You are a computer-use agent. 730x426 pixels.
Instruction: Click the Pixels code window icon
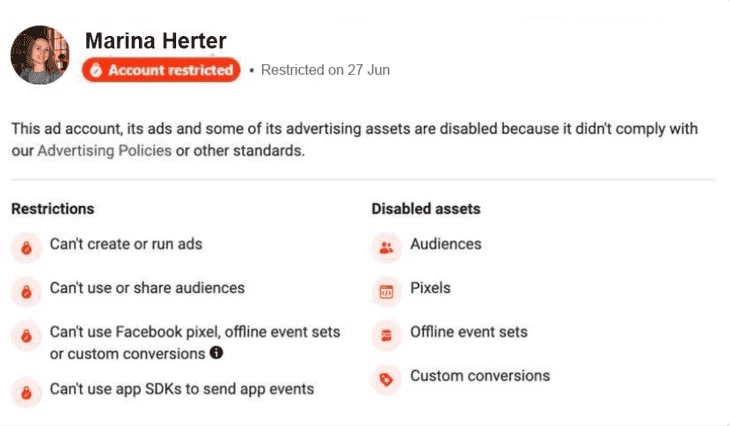pyautogui.click(x=386, y=291)
